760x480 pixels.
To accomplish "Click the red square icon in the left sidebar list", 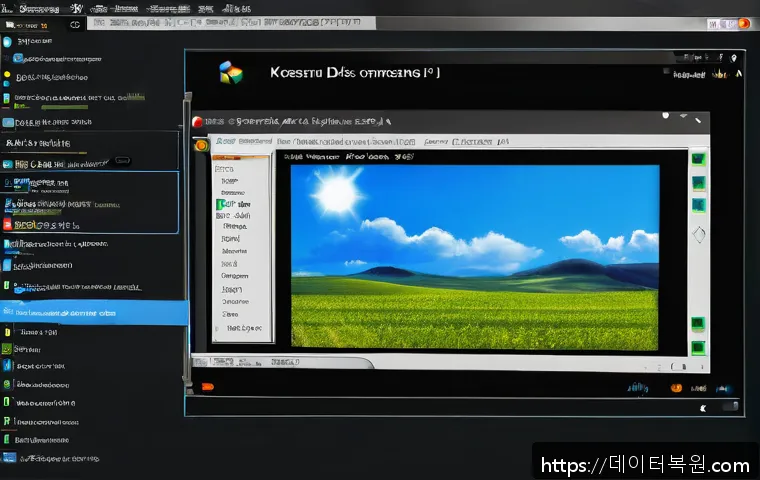I will click(x=7, y=224).
